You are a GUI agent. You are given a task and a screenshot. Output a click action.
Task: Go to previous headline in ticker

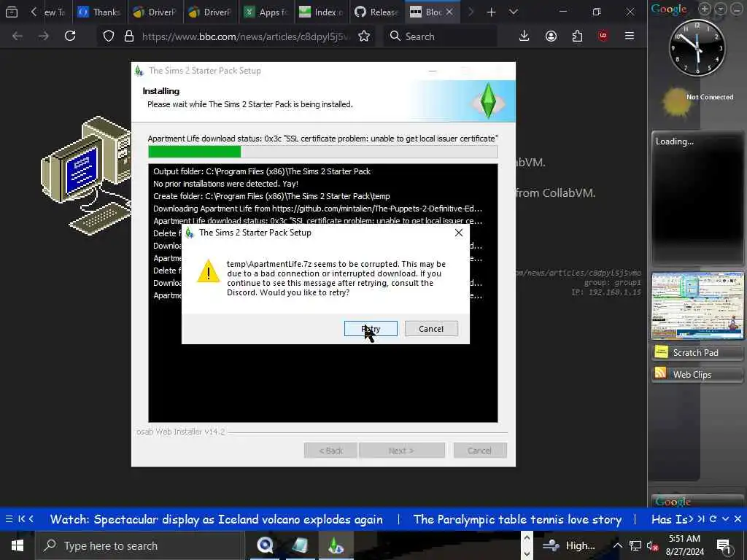pos(31,519)
